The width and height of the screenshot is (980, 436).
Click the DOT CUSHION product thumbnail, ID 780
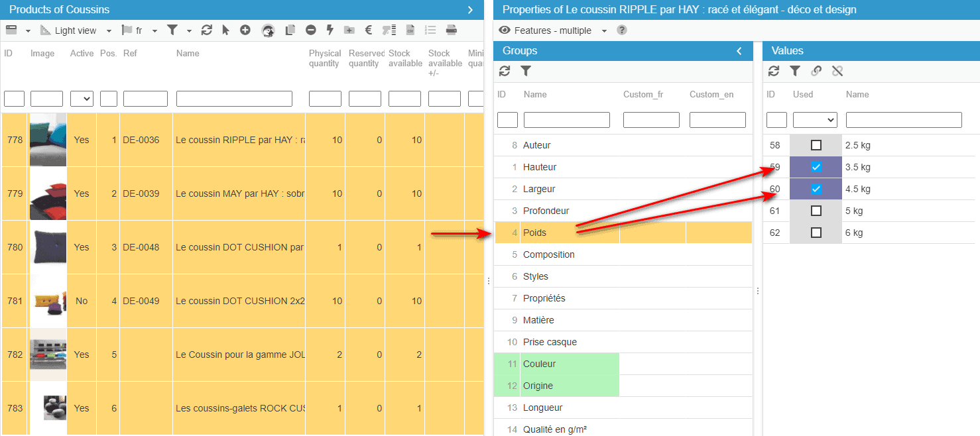coord(48,247)
